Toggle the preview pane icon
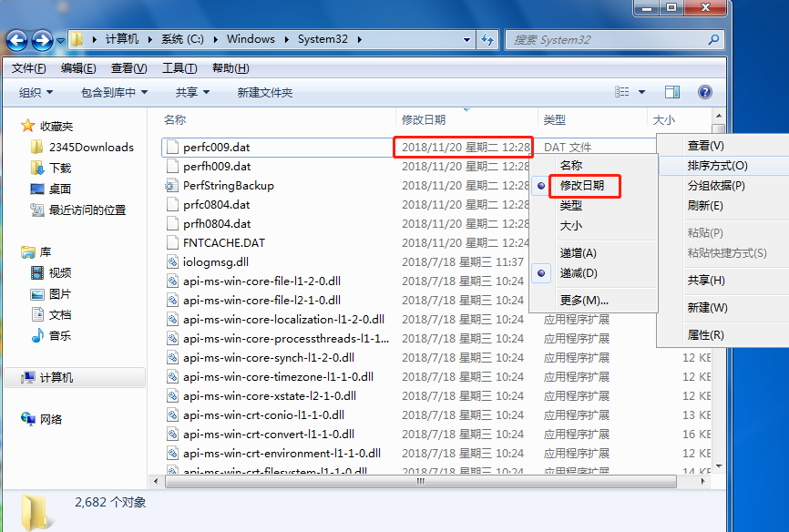 672,92
